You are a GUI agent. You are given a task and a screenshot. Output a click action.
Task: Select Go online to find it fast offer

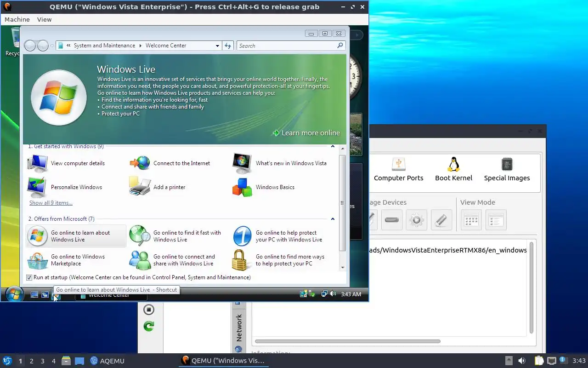175,236
